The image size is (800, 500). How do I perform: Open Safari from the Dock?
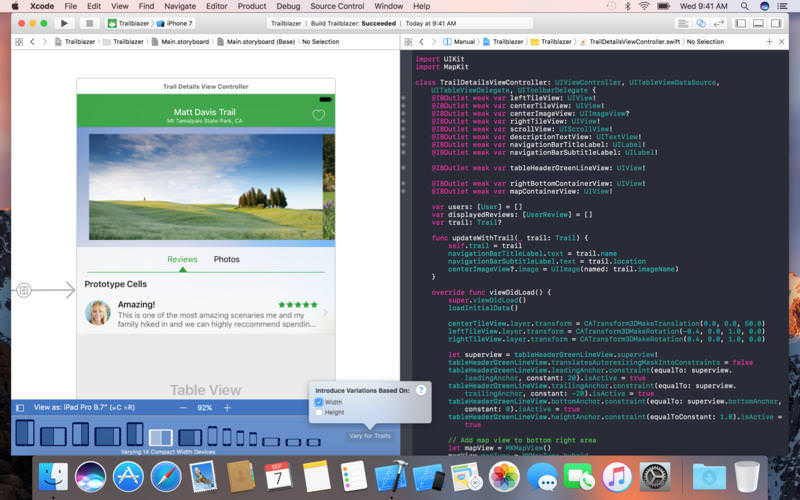166,476
